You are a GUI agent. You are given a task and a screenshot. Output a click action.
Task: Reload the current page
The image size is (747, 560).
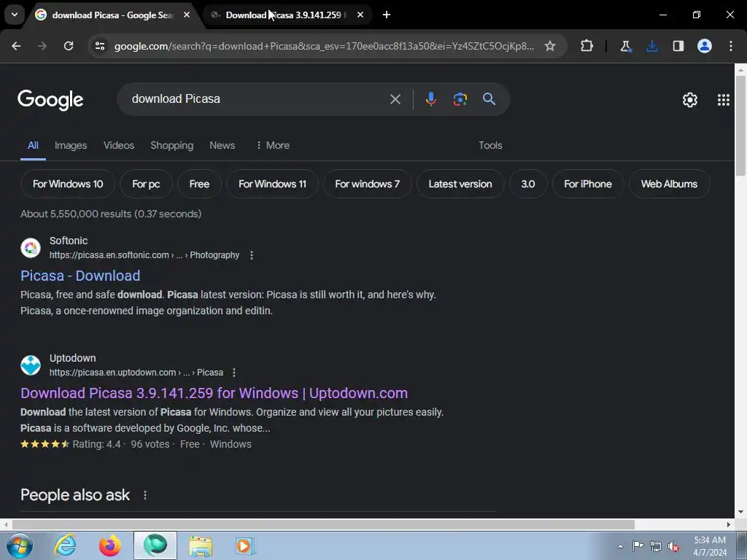(69, 46)
